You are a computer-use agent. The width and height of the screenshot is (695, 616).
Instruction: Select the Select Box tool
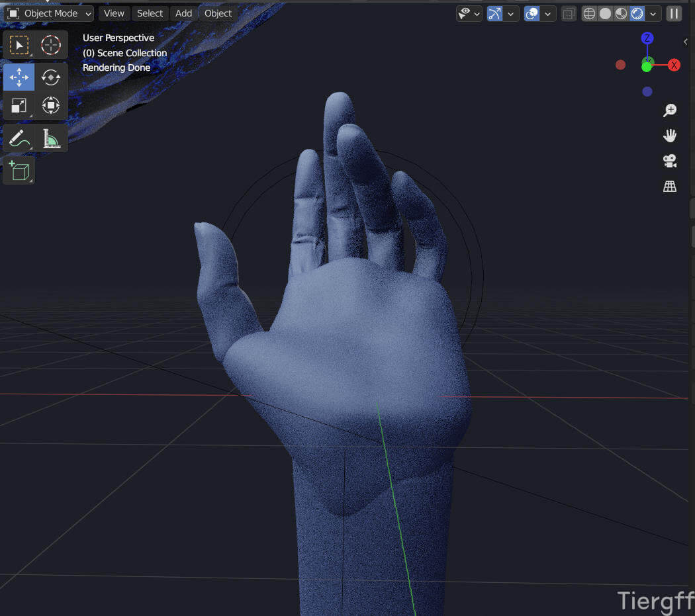tap(19, 45)
